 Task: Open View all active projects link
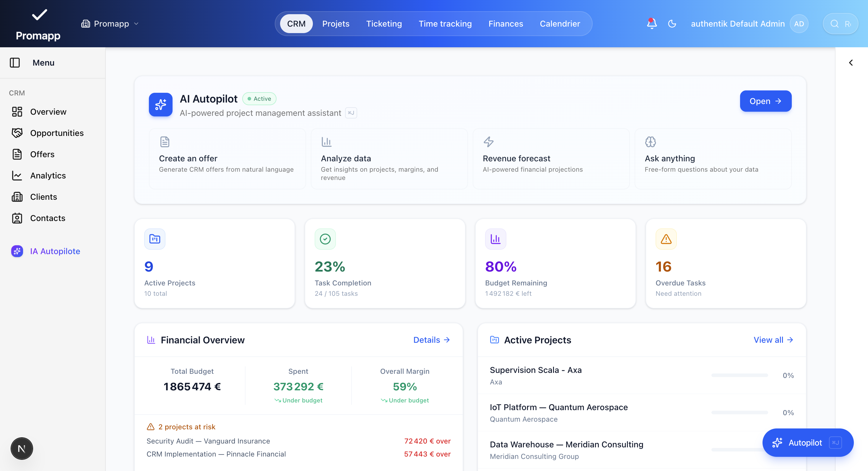(773, 340)
